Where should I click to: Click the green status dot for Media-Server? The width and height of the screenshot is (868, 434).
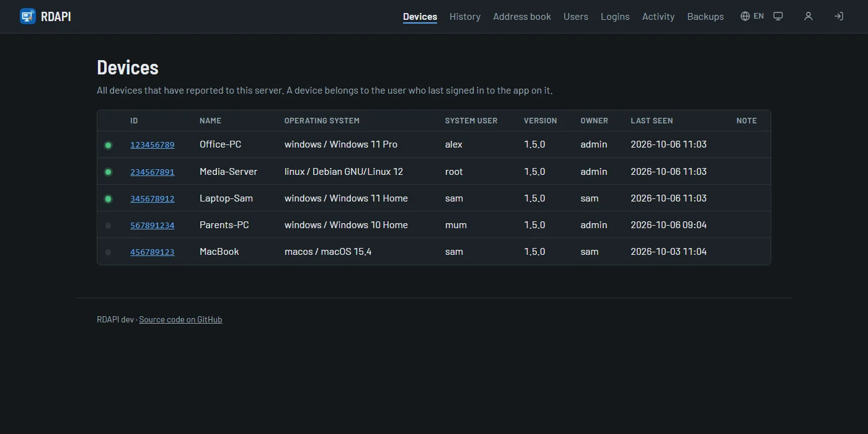pos(108,172)
